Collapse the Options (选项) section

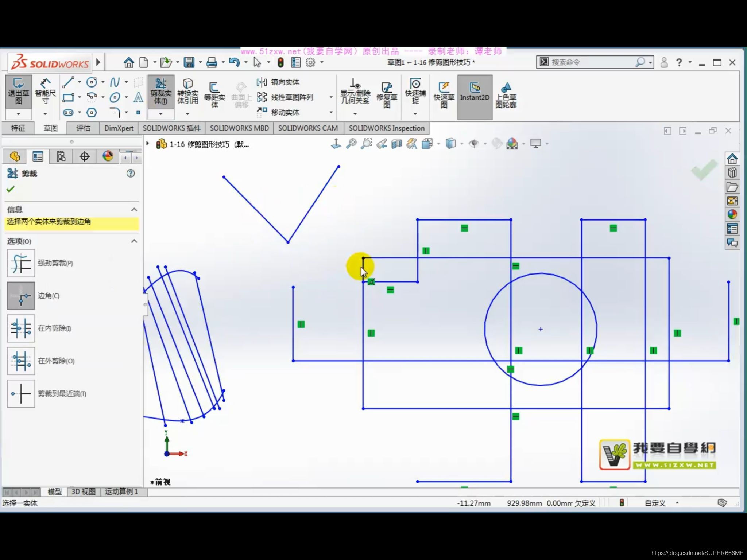tap(134, 241)
